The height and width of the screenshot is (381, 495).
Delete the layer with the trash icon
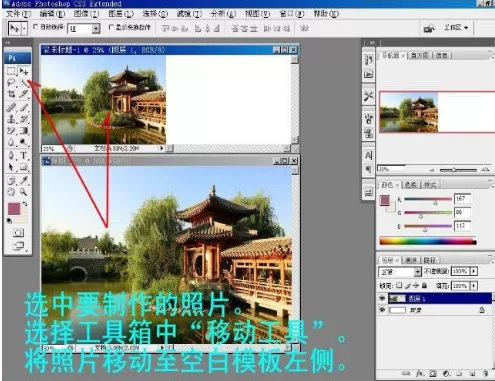click(x=485, y=374)
